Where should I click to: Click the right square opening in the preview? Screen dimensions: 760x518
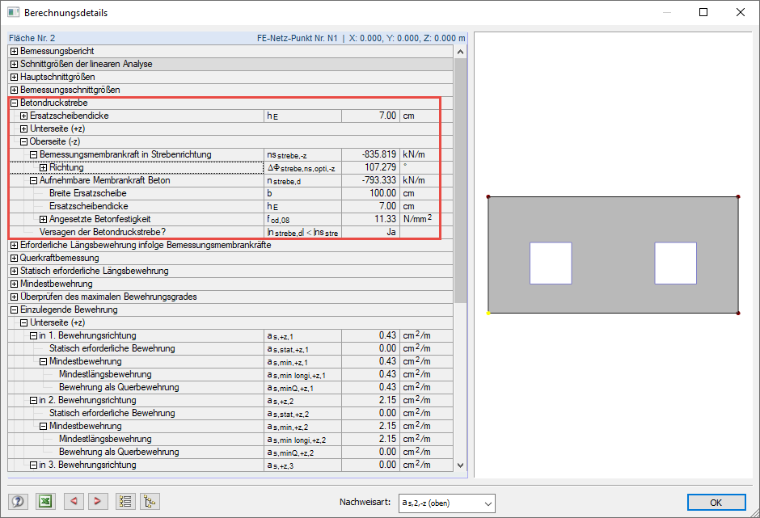click(676, 263)
